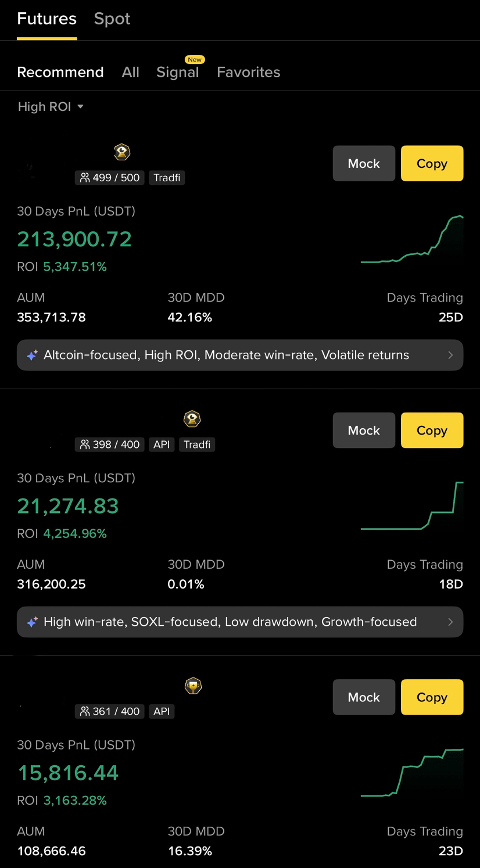Copy the trader with 213,900.72 PnL
480x868 pixels.
pyautogui.click(x=432, y=163)
